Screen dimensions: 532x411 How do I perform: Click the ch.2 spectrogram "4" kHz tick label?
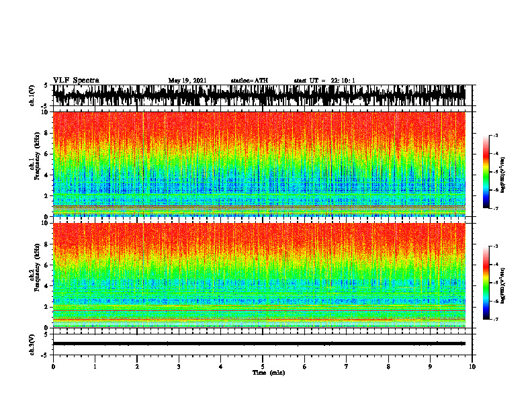click(x=47, y=286)
